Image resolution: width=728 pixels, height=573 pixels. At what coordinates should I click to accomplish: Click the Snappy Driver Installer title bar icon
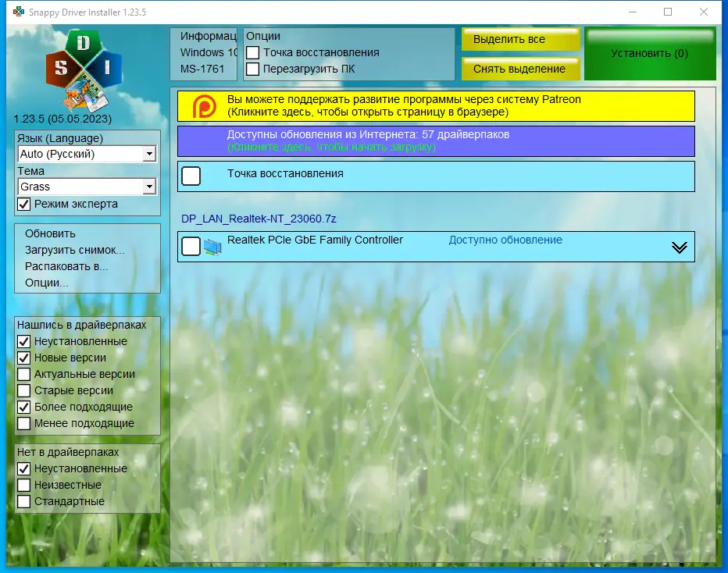19,12
